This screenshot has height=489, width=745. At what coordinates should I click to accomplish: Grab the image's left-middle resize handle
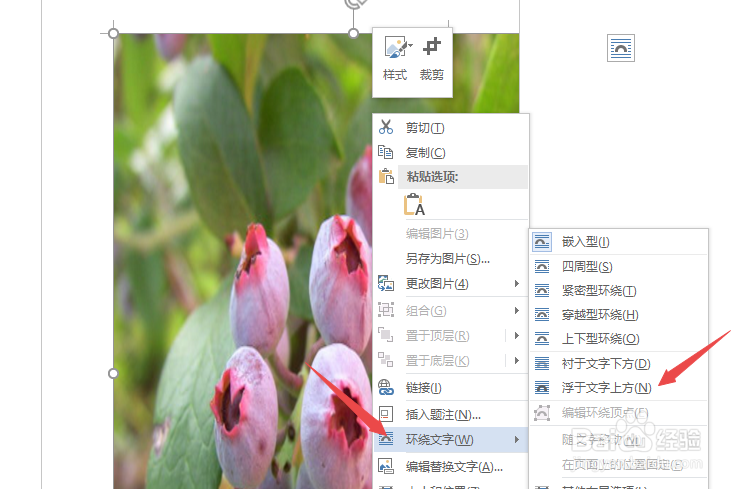pyautogui.click(x=113, y=374)
